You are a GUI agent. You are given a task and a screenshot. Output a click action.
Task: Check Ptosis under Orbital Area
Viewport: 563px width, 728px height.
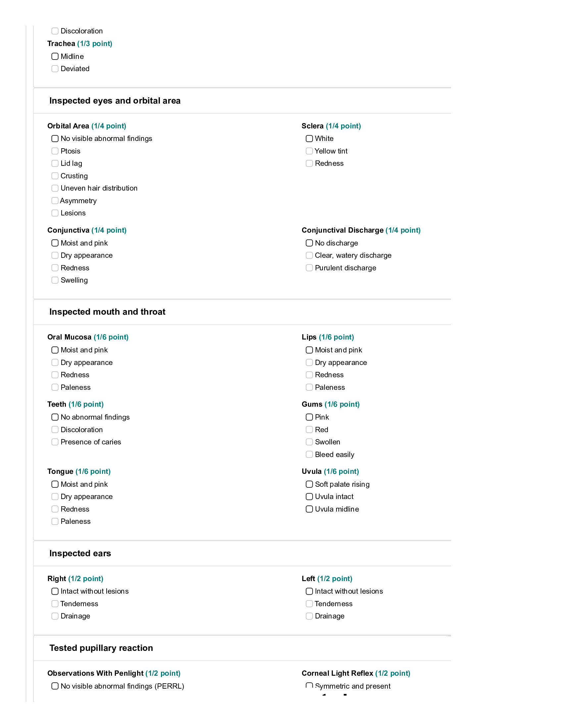[x=55, y=151]
